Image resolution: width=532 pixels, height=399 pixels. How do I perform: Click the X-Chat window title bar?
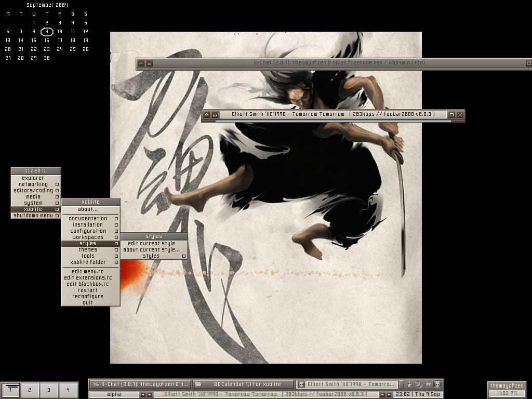[x=339, y=63]
